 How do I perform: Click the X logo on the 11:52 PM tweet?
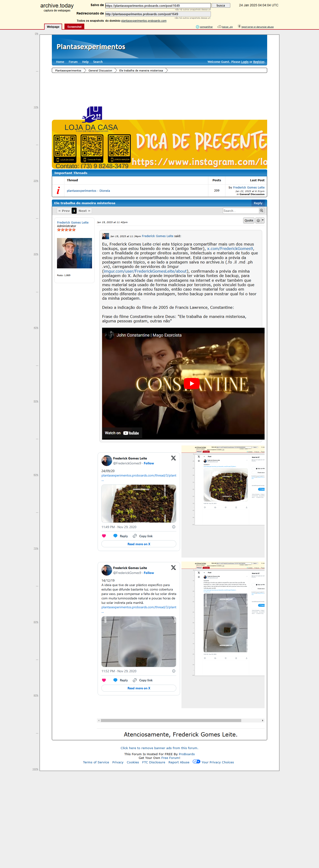pyautogui.click(x=174, y=567)
